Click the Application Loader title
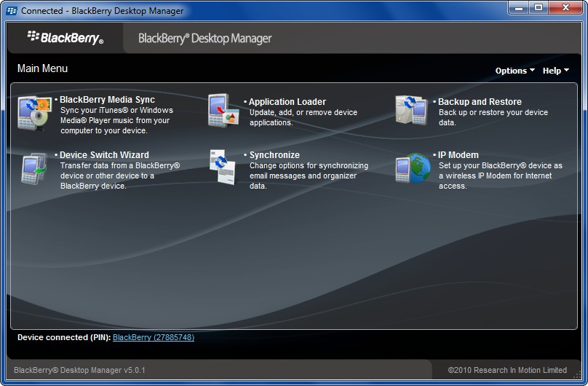588x386 pixels. 287,102
